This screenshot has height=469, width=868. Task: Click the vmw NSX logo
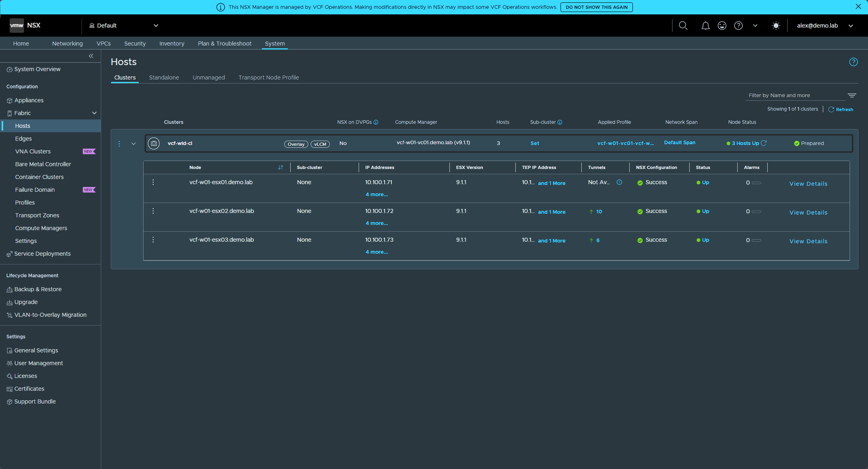[25, 25]
